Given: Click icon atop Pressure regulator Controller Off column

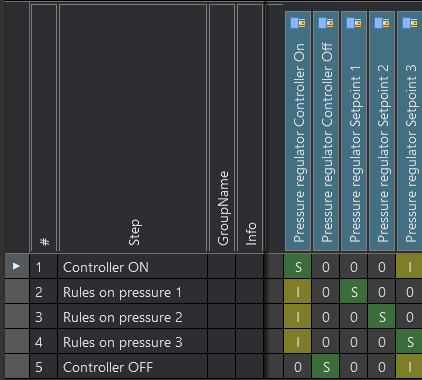Looking at the screenshot, I should point(326,23).
